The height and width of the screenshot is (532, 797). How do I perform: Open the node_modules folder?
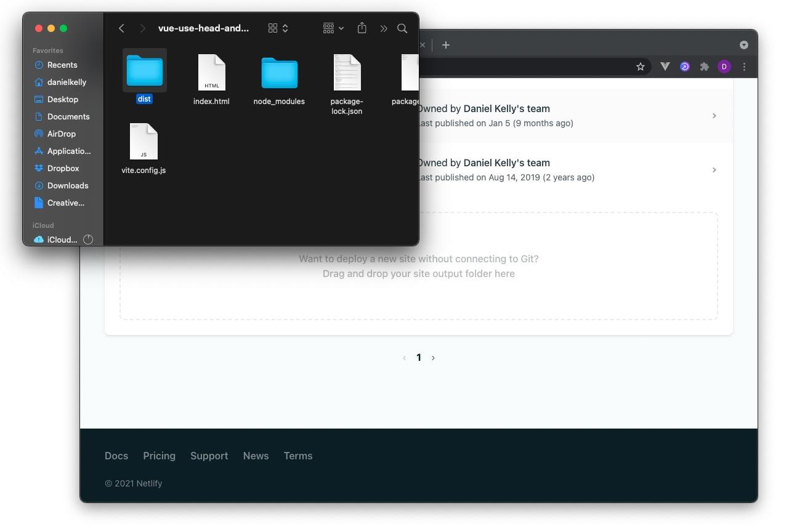tap(279, 73)
